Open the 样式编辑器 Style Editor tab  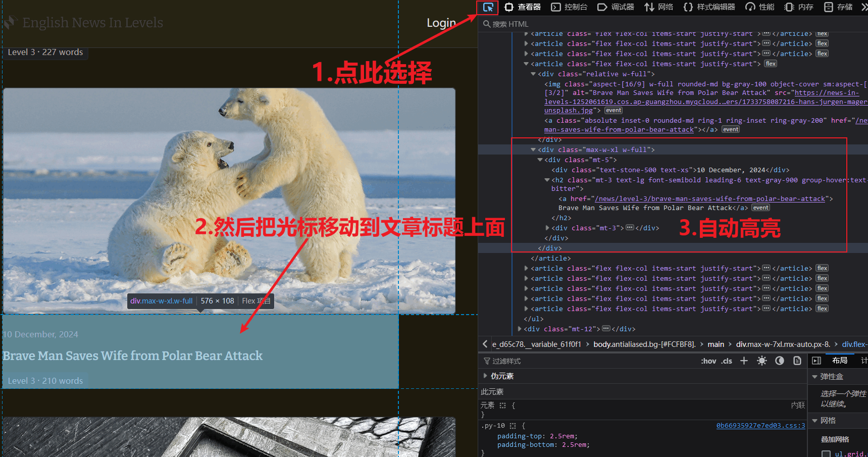pyautogui.click(x=709, y=7)
